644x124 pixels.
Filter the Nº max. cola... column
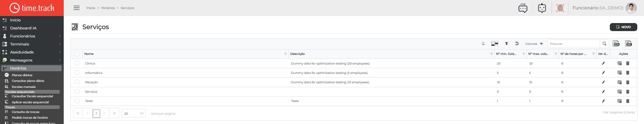[556, 54]
